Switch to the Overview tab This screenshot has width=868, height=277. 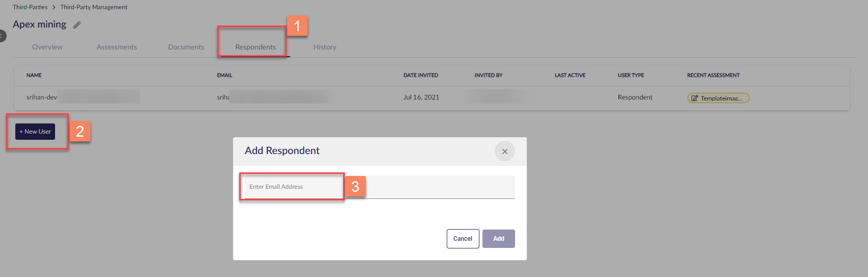click(47, 47)
